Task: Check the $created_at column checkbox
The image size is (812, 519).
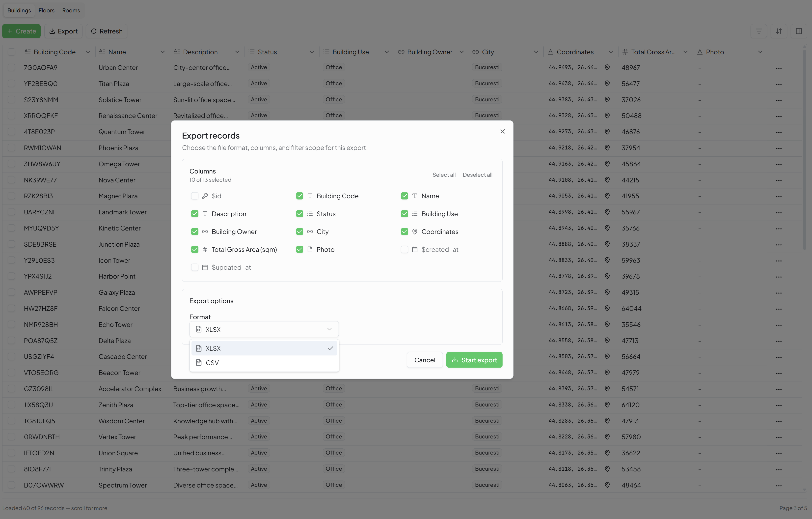Action: [404, 249]
